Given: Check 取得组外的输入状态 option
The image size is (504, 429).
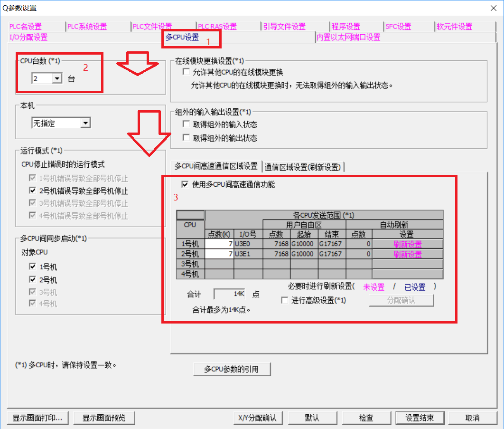Looking at the screenshot, I should coord(186,124).
